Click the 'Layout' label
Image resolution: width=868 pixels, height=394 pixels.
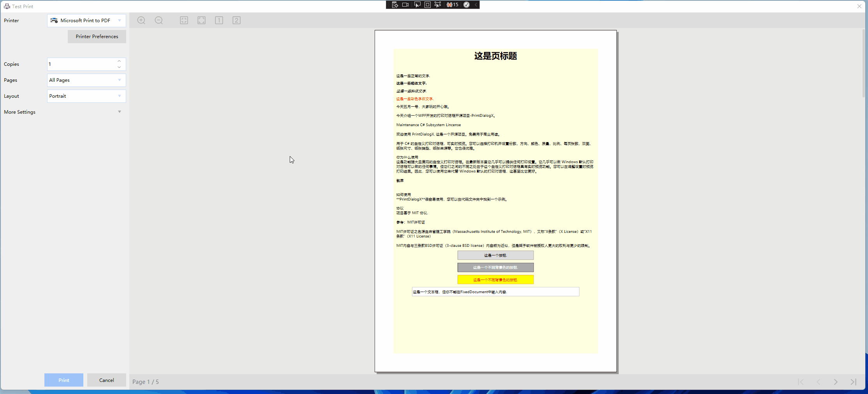[x=11, y=96]
